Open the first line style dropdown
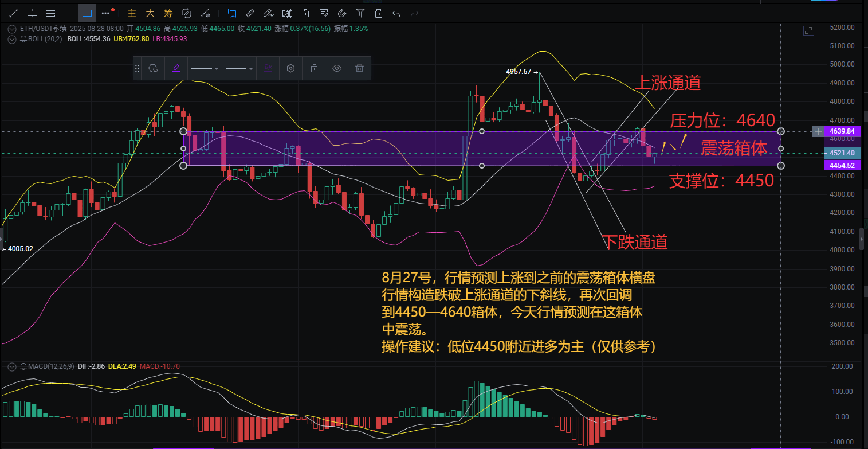The image size is (868, 449). pos(205,68)
